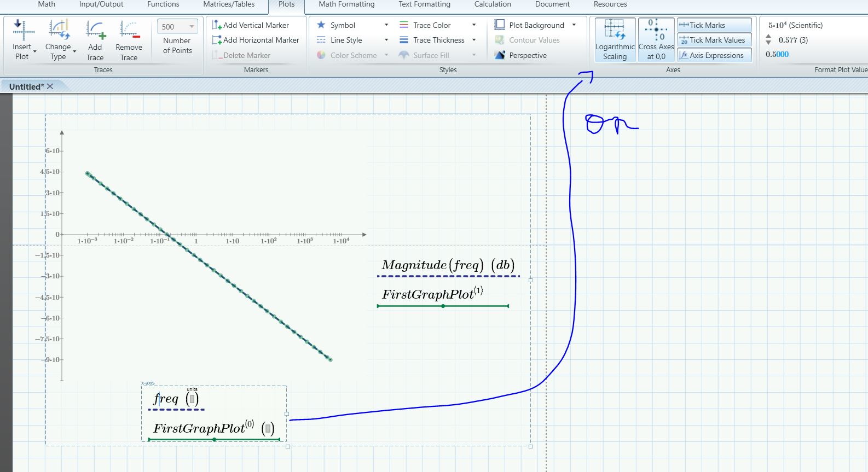Add a vertical marker to plot
The image size is (868, 472).
click(251, 25)
